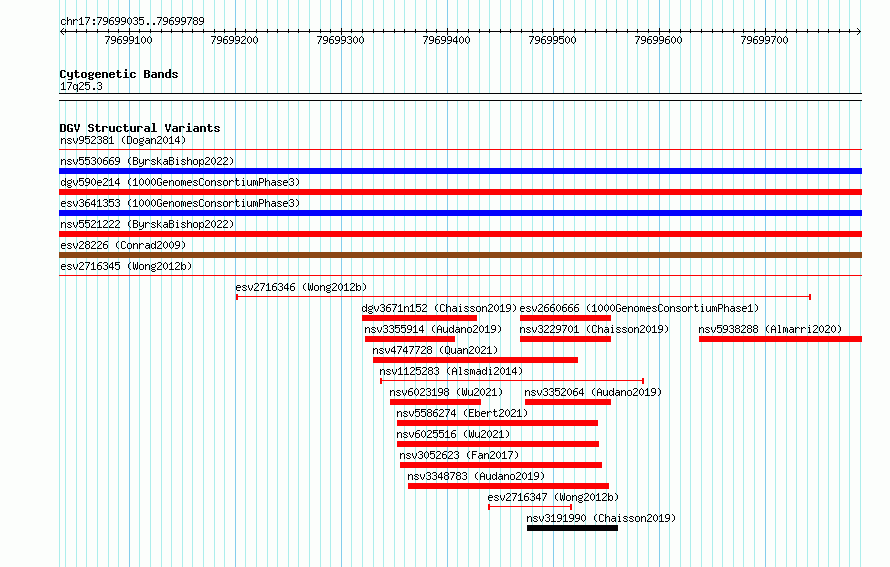Open nsv6025516 (Wu2021) label
Screen dimensions: 890x567
[454, 434]
